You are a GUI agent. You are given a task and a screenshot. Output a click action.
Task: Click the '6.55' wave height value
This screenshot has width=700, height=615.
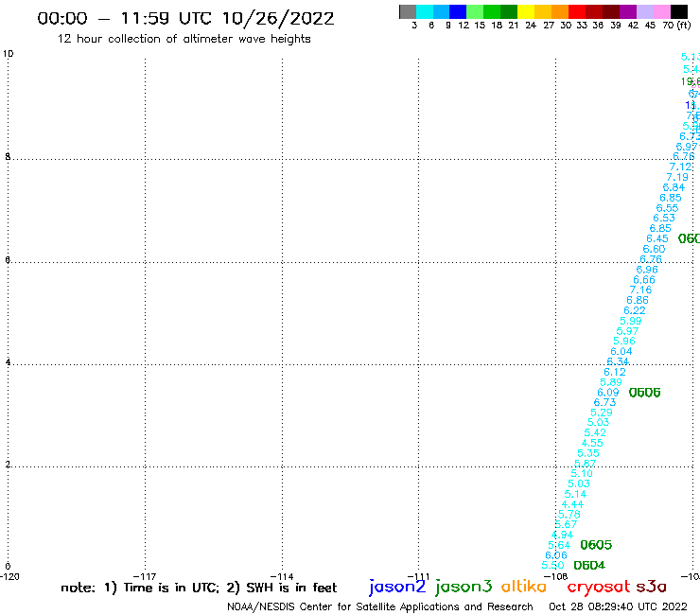pyautogui.click(x=667, y=208)
